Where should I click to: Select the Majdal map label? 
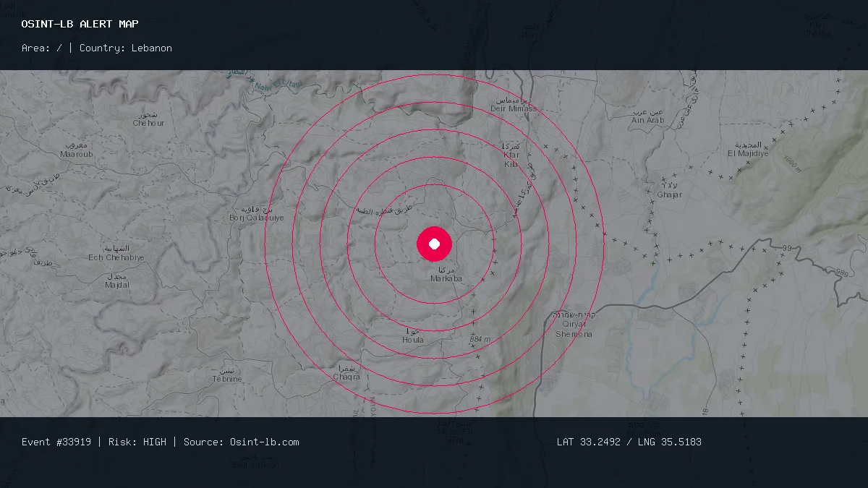pyautogui.click(x=117, y=281)
